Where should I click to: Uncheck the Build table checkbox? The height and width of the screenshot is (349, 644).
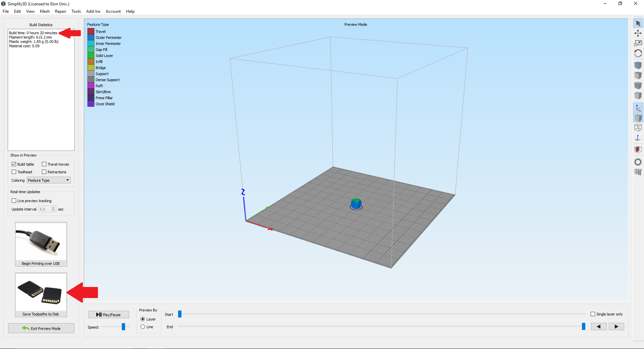click(x=14, y=164)
